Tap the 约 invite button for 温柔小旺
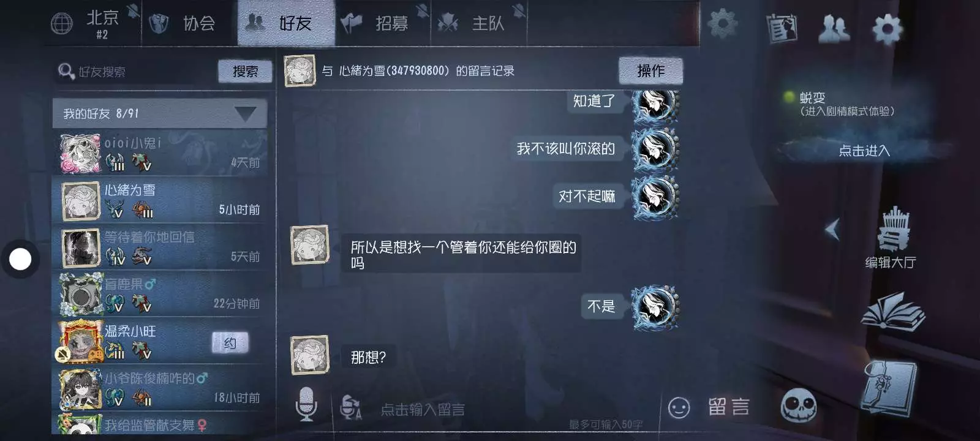The image size is (980, 441). coord(230,343)
